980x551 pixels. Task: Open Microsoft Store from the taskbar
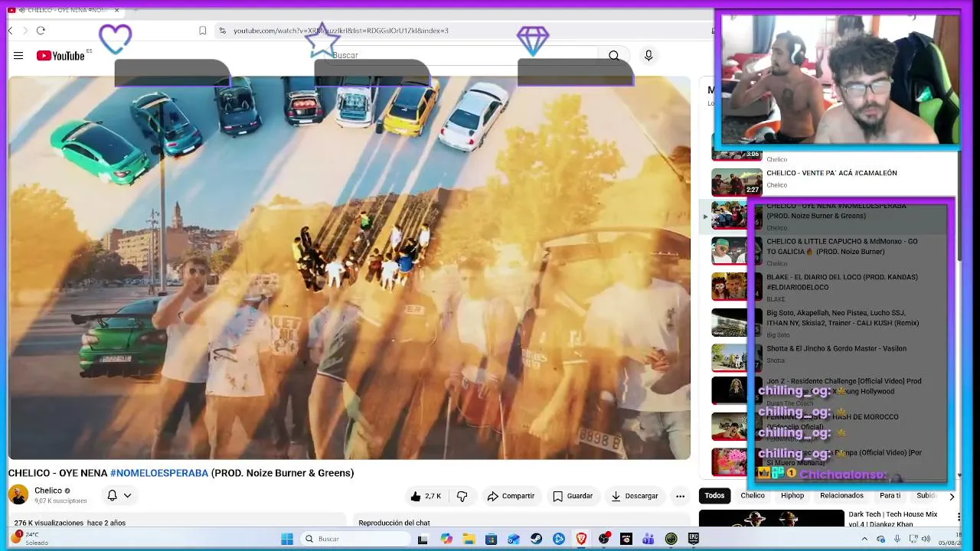pyautogui.click(x=491, y=539)
